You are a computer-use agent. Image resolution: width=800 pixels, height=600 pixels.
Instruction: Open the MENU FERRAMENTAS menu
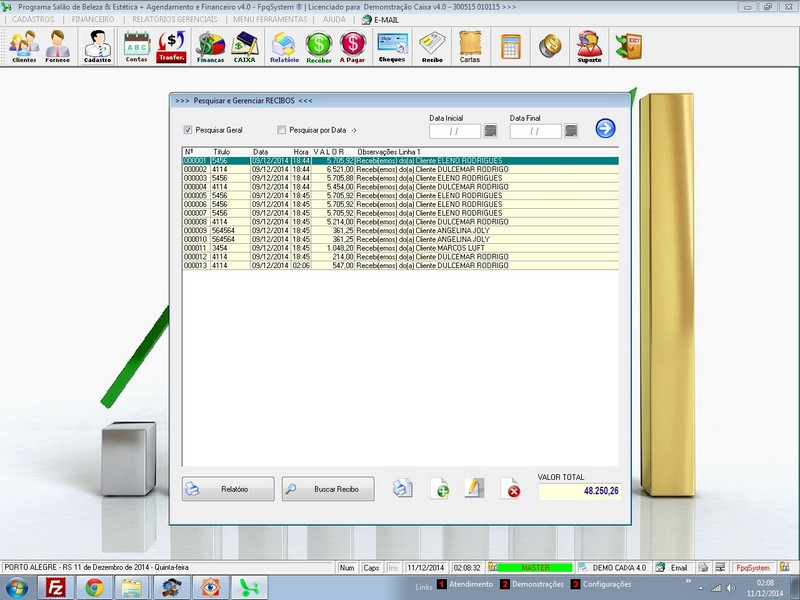click(x=270, y=19)
